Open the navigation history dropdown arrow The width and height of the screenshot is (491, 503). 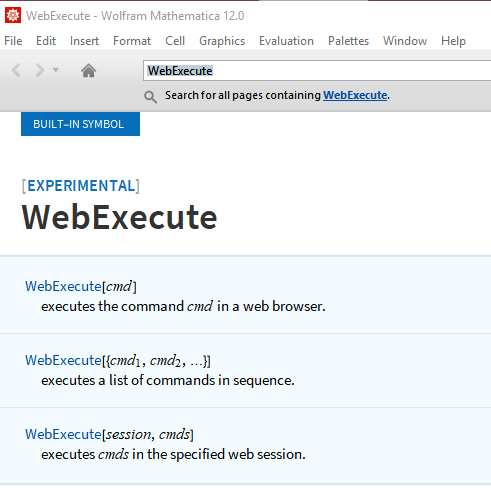(x=56, y=70)
